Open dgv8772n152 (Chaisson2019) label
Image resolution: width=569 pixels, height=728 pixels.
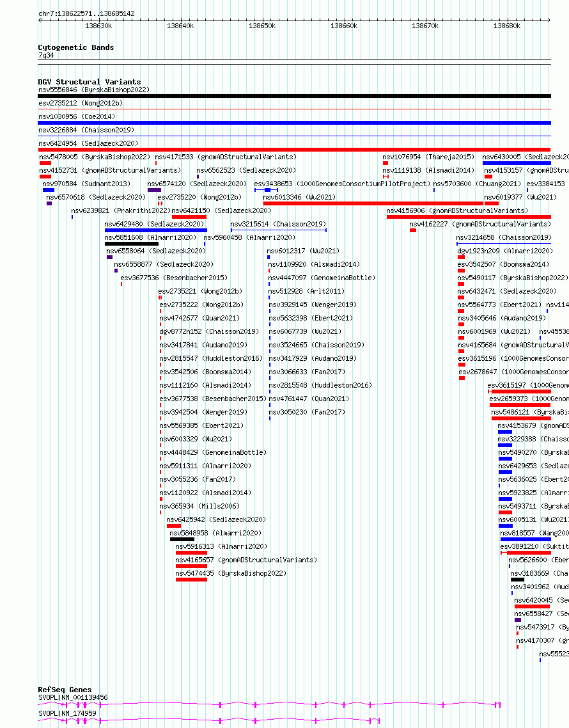tap(209, 332)
